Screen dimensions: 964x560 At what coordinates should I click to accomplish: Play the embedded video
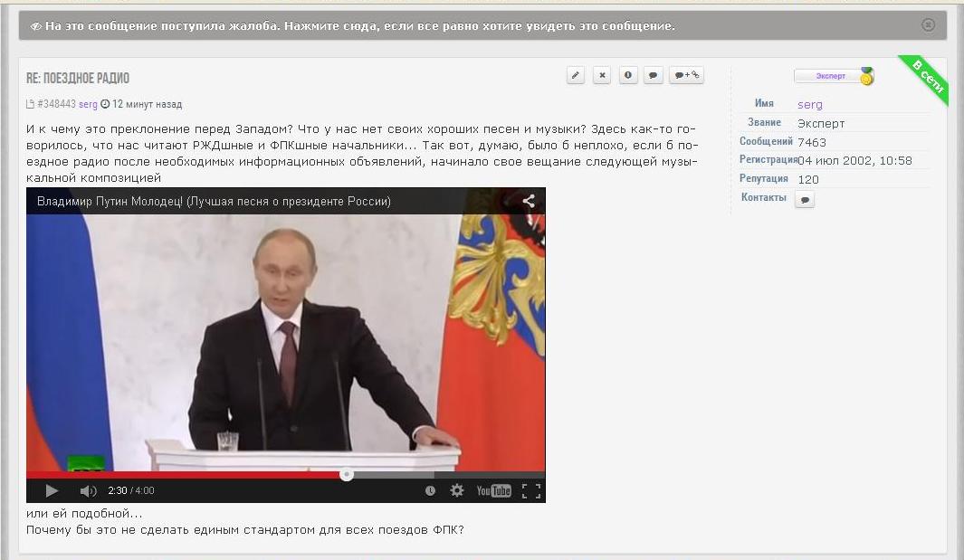point(52,490)
